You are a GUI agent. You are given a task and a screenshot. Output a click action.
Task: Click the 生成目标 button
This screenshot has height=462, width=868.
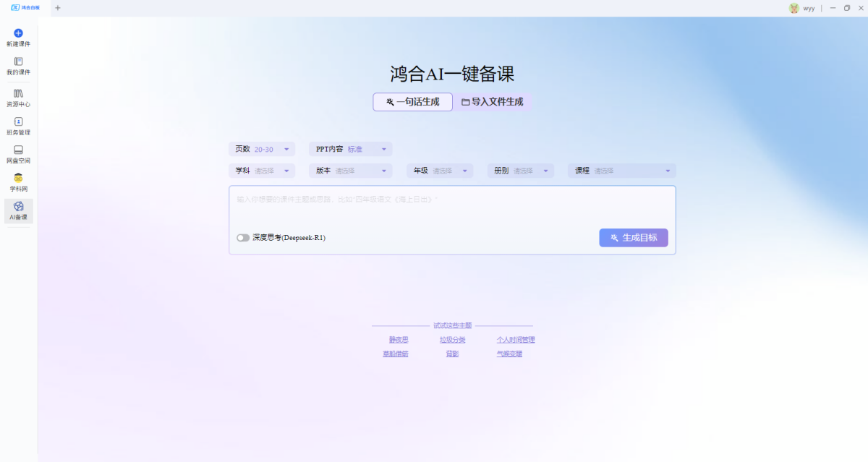click(x=633, y=238)
